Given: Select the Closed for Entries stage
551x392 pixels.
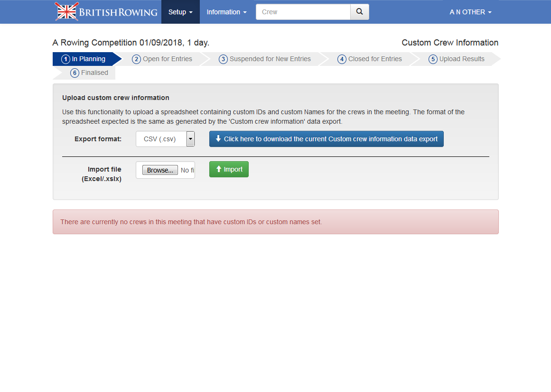Looking at the screenshot, I should coord(375,59).
